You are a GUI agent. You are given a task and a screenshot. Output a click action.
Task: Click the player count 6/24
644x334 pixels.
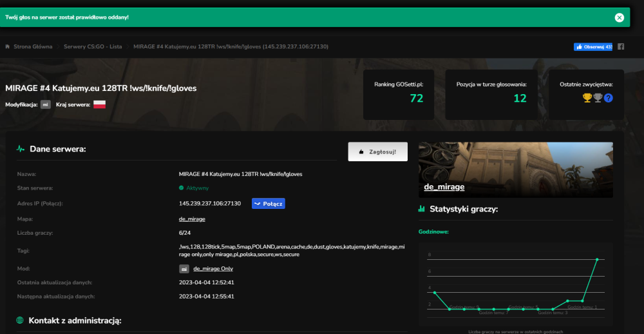pos(185,233)
